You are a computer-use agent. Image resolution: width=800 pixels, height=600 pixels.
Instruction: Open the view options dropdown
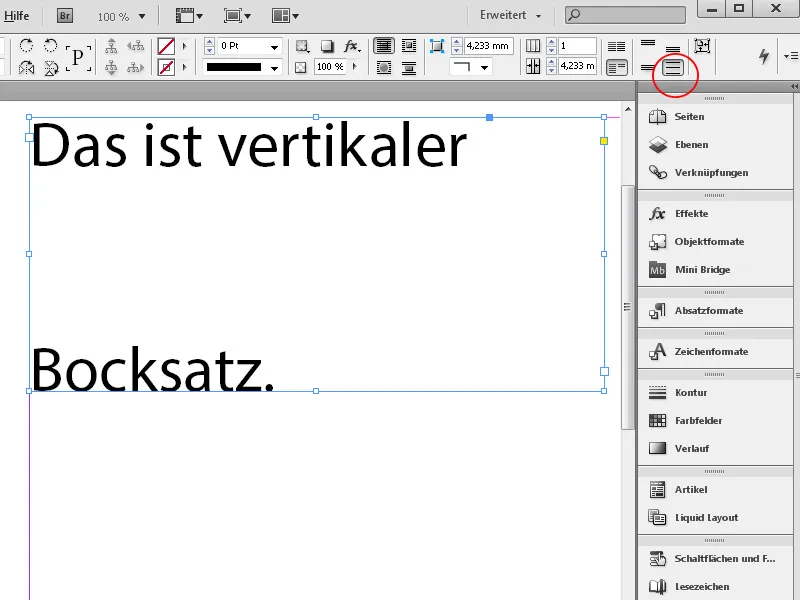[189, 16]
